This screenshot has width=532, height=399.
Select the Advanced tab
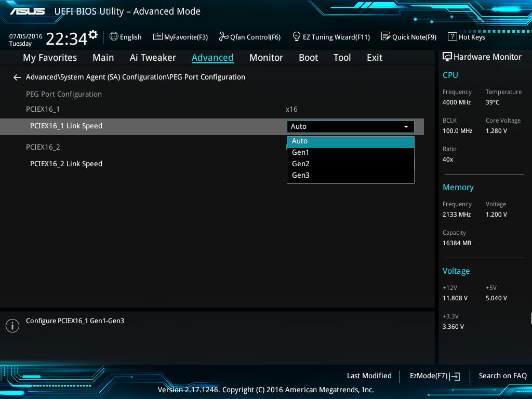[x=212, y=58]
